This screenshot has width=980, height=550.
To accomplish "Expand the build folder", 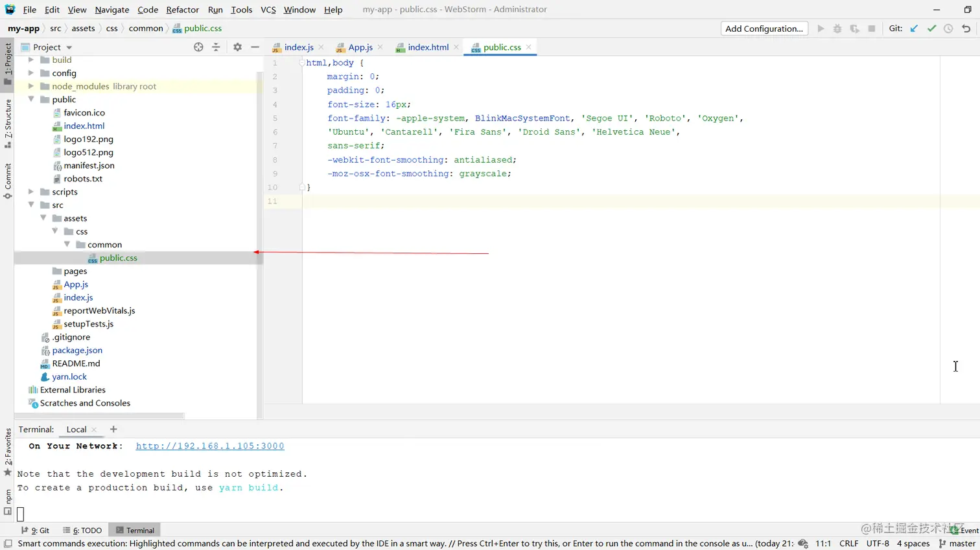I will point(30,60).
